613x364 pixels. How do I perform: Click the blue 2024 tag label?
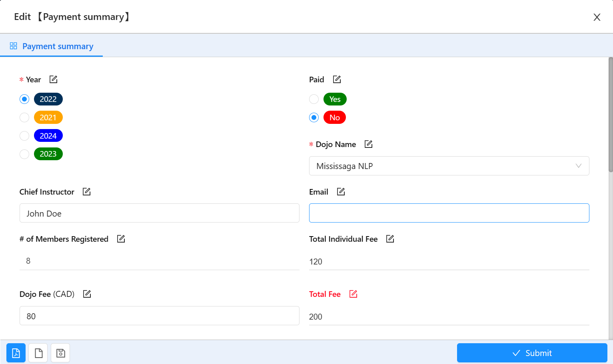point(48,136)
